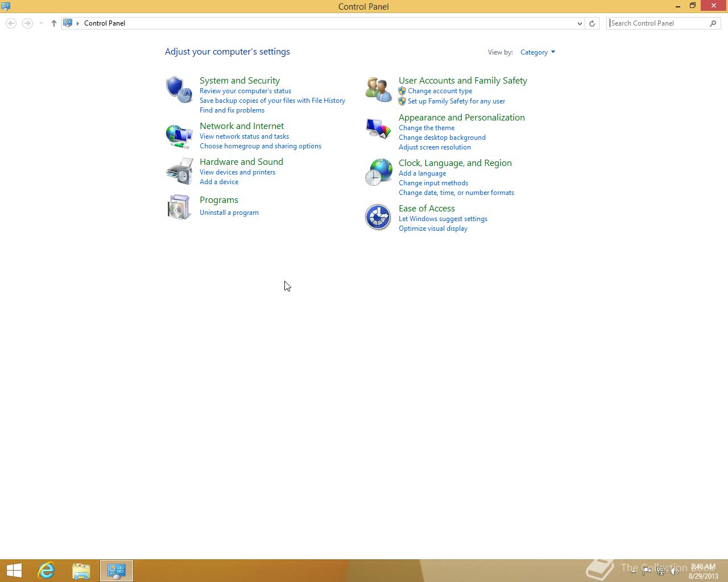Open Programs category heading
The image size is (728, 582).
click(x=219, y=200)
